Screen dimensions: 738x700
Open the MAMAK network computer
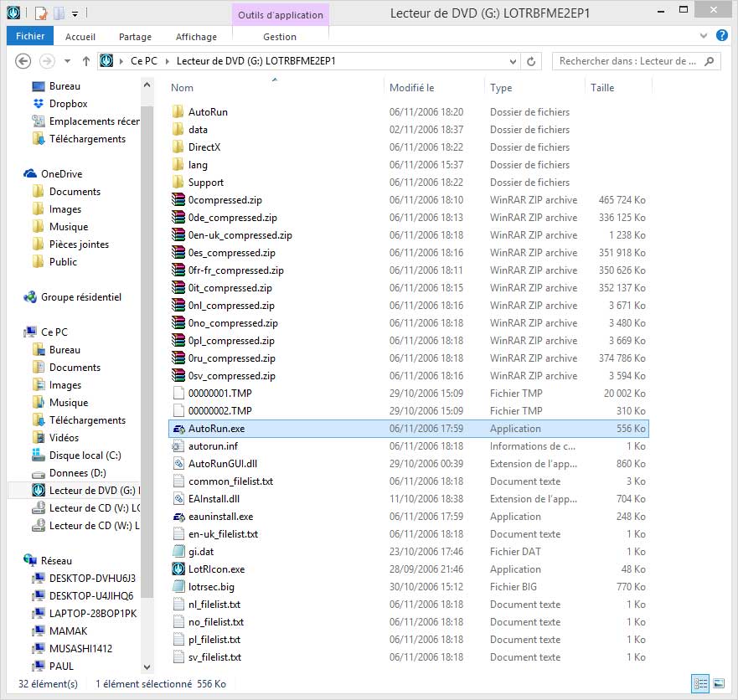point(68,631)
